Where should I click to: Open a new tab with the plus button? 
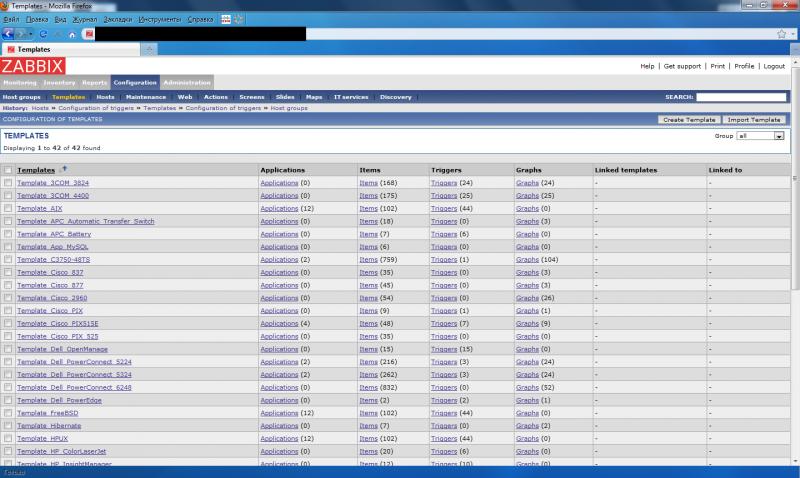coord(151,48)
